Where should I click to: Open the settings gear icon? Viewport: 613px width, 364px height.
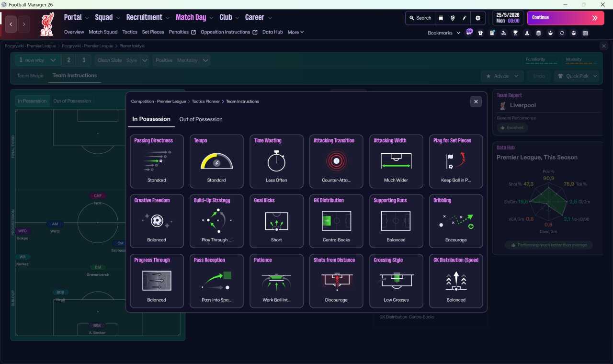477,18
